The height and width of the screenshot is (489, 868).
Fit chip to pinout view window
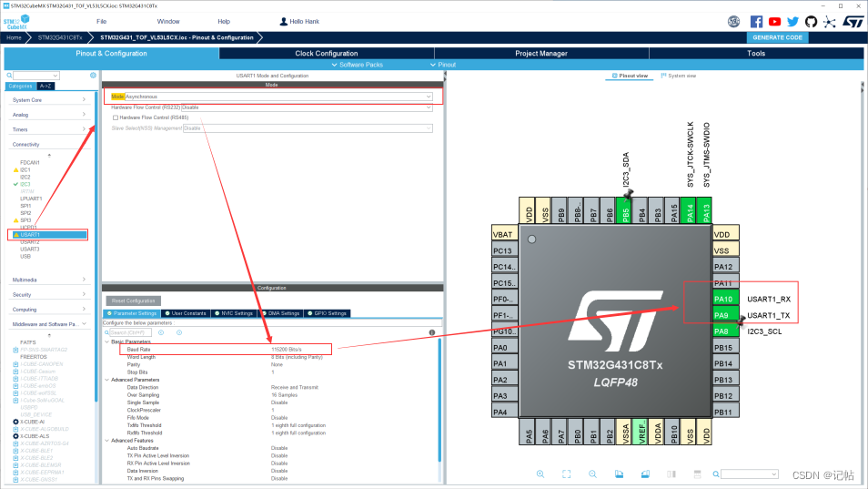(x=566, y=474)
